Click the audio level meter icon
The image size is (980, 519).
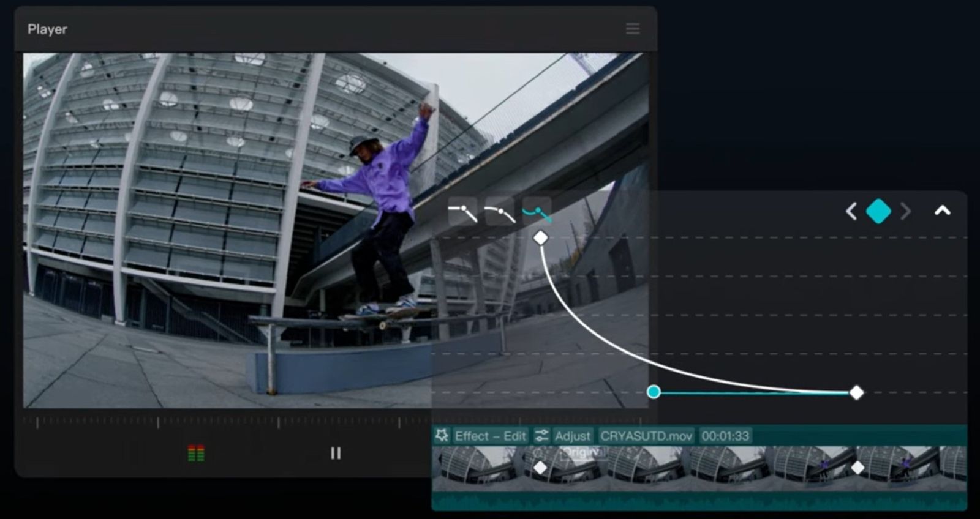[196, 454]
